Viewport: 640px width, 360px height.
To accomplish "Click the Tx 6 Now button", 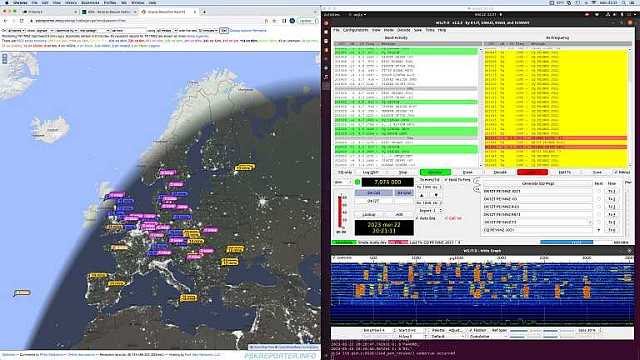I will (611, 230).
